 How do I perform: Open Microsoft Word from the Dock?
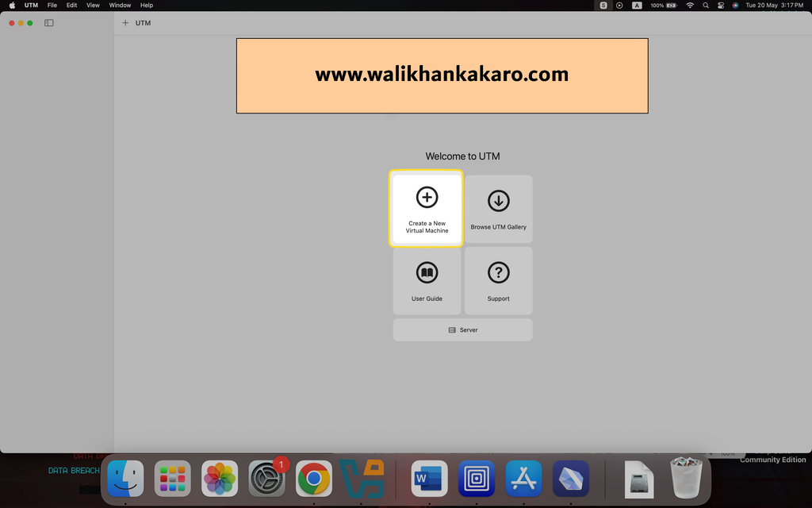click(x=429, y=479)
